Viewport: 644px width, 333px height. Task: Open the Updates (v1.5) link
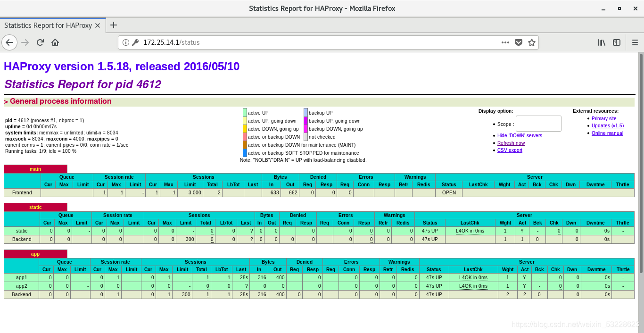608,125
